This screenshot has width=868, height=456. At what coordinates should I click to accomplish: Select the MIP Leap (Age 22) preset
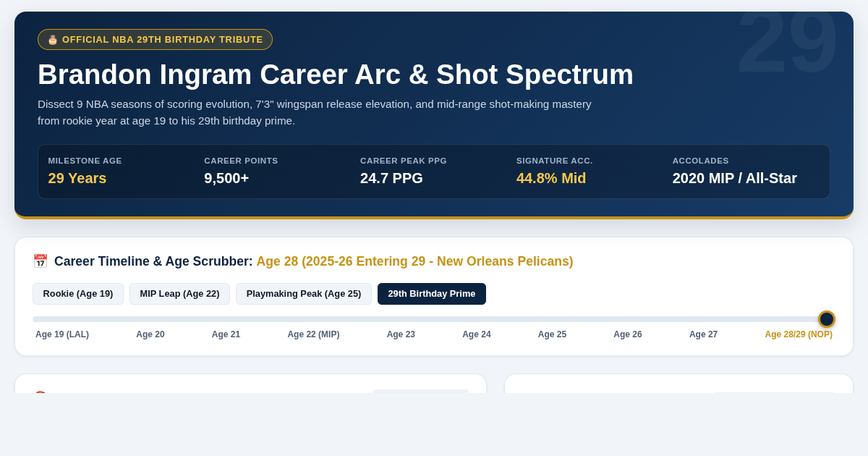pyautogui.click(x=179, y=294)
